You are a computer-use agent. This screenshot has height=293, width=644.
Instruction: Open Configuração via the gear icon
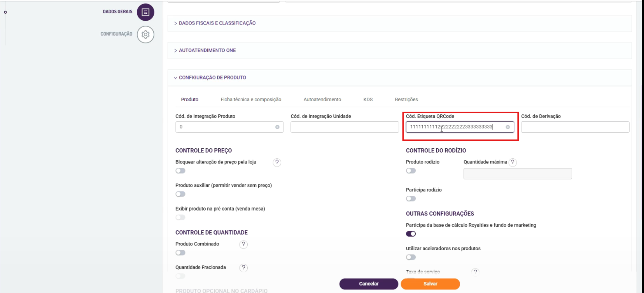145,35
